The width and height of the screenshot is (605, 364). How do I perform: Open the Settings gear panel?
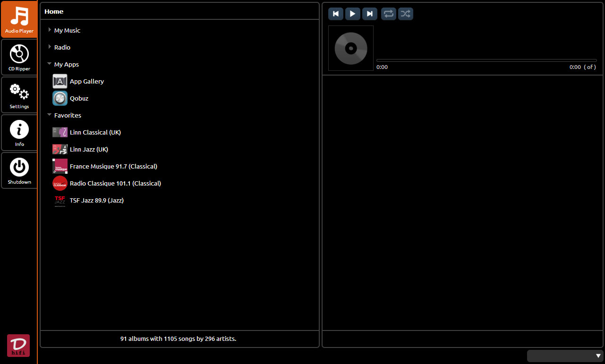19,95
